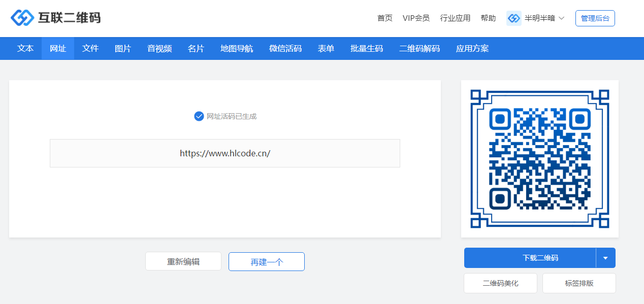
Task: Click the generated QR code image
Action: (540, 159)
